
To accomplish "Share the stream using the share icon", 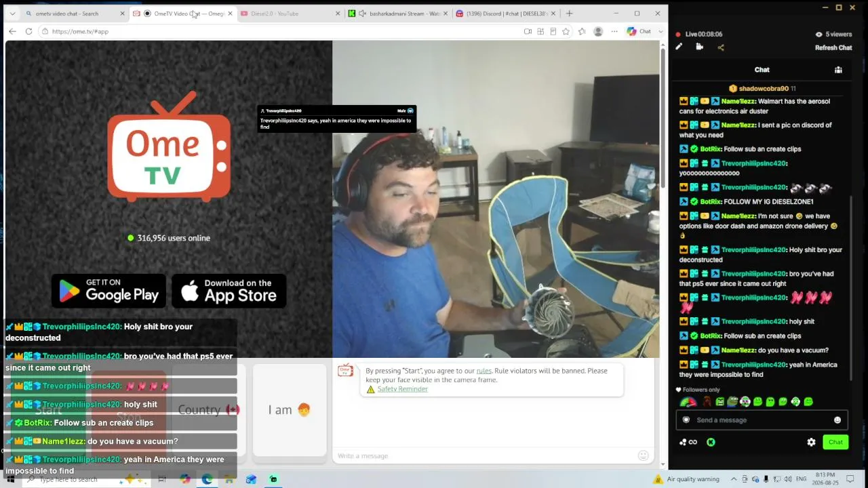I will pyautogui.click(x=721, y=47).
